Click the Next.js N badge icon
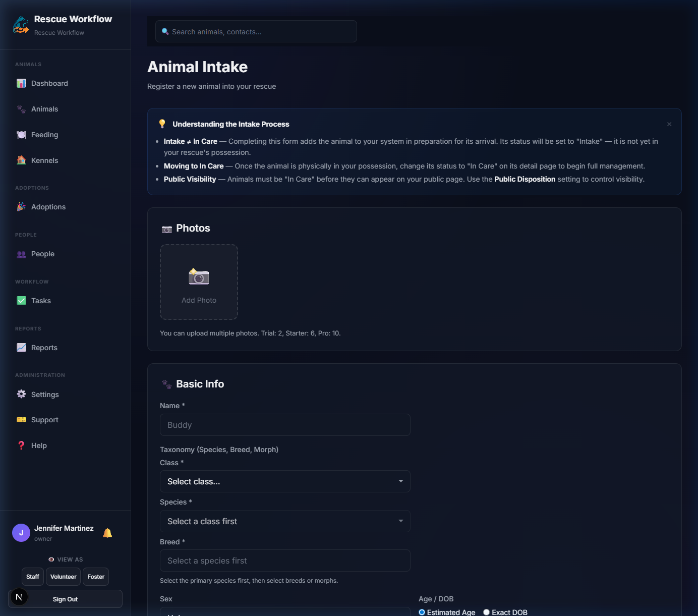The width and height of the screenshot is (698, 616). [x=19, y=597]
